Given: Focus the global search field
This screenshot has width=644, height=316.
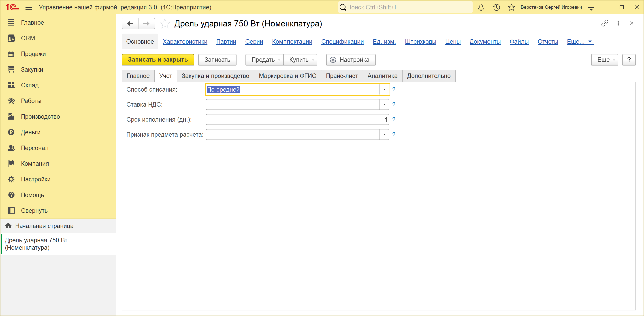Looking at the screenshot, I should tap(405, 7).
